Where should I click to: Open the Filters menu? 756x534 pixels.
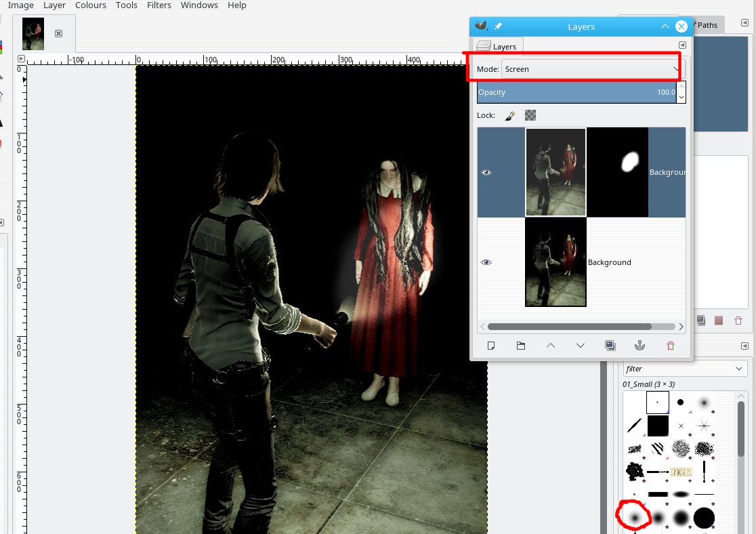tap(159, 5)
